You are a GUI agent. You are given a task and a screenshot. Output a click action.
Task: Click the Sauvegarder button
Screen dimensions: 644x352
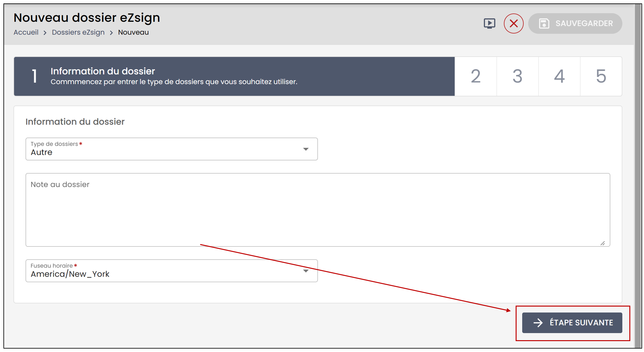(x=575, y=23)
